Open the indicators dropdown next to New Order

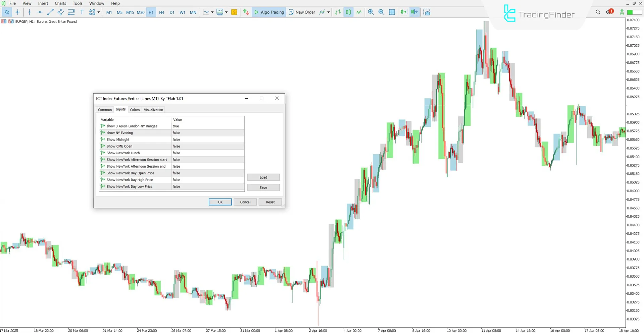pyautogui.click(x=328, y=12)
